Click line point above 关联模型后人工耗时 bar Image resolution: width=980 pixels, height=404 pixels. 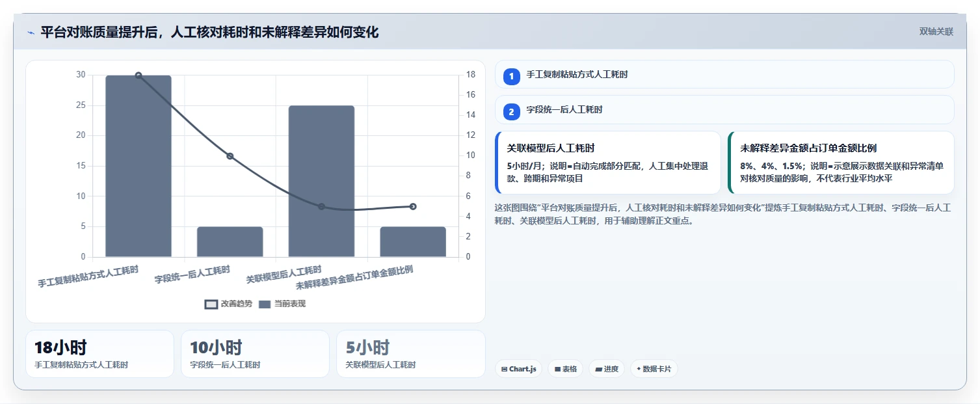pos(321,207)
